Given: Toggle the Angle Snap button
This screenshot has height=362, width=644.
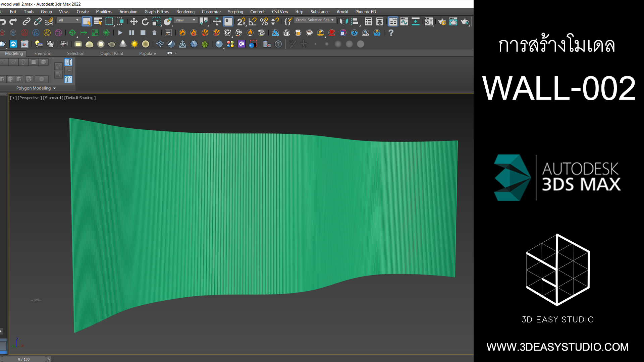Looking at the screenshot, I should tap(253, 22).
